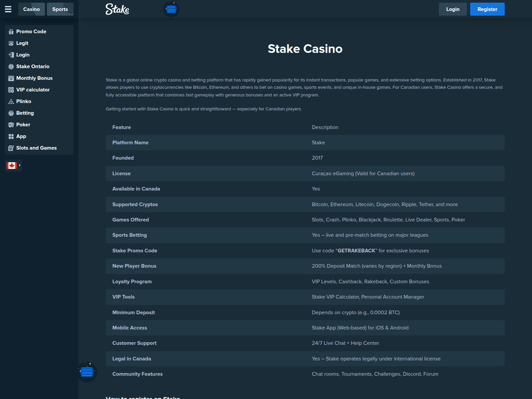Expand the Canada flag language selector
This screenshot has width=532, height=399.
click(x=11, y=165)
